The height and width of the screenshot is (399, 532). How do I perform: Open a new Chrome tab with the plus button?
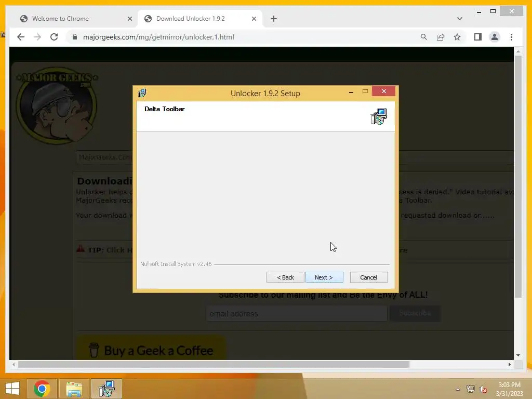pos(274,19)
